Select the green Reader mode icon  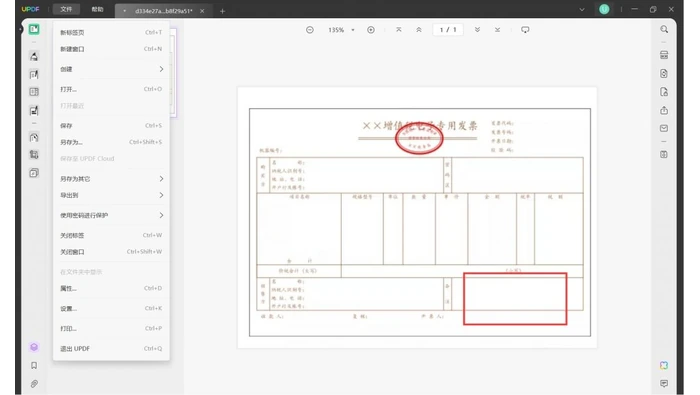click(x=34, y=29)
